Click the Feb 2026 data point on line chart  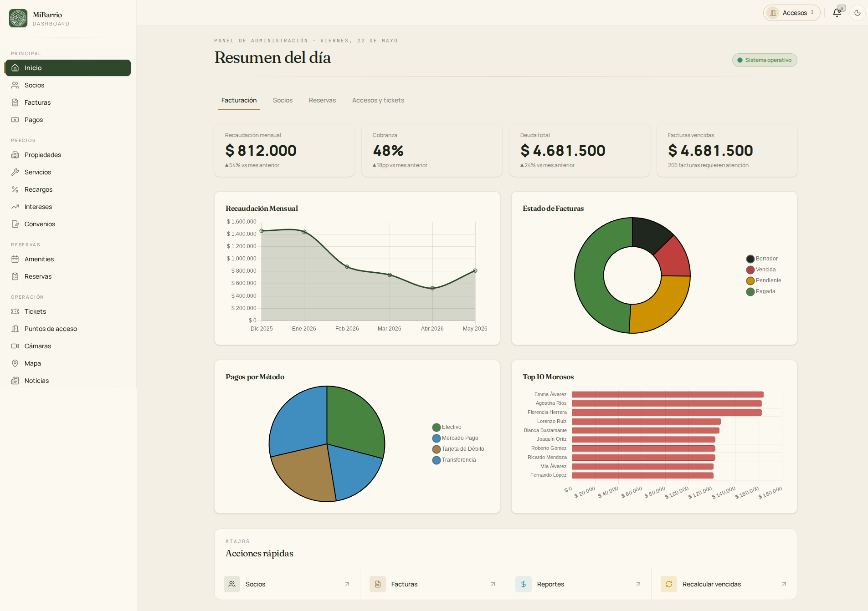point(347,267)
